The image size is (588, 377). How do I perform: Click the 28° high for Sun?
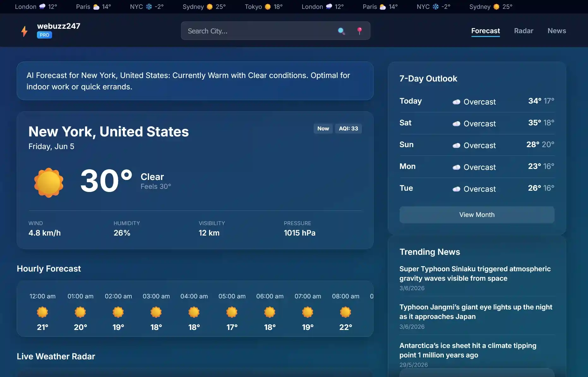tap(533, 145)
